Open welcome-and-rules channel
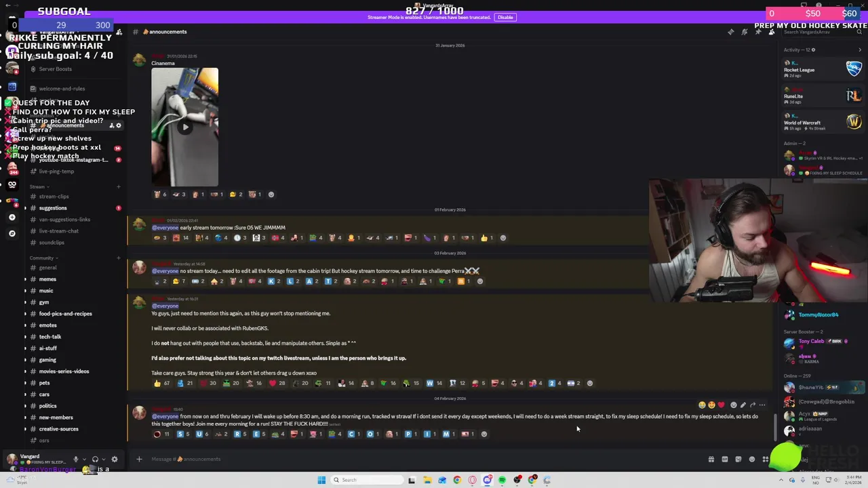Screen dimensions: 868x488 (62, 89)
